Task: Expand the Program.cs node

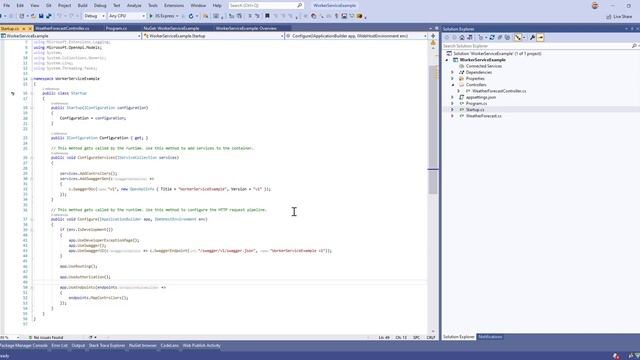Action: [452, 104]
